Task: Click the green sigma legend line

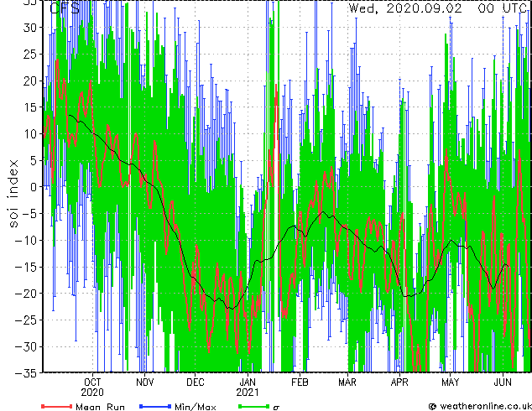Action: pos(254,406)
